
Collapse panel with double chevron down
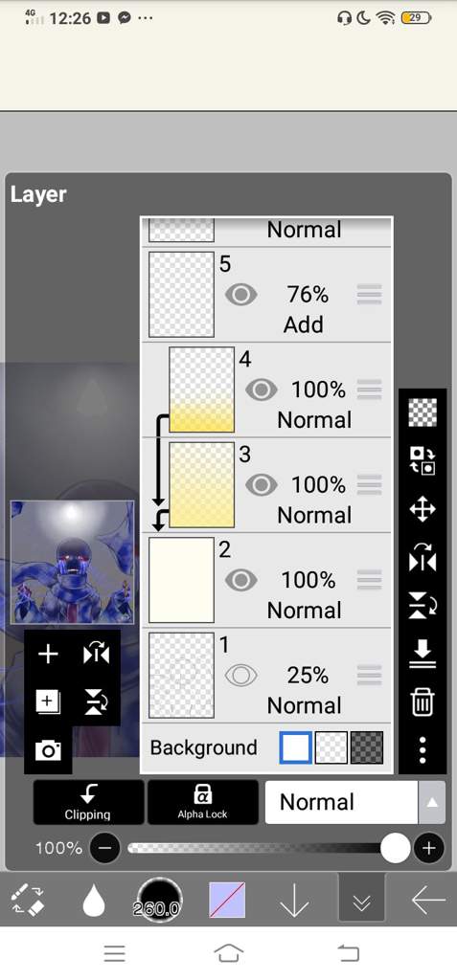[362, 900]
